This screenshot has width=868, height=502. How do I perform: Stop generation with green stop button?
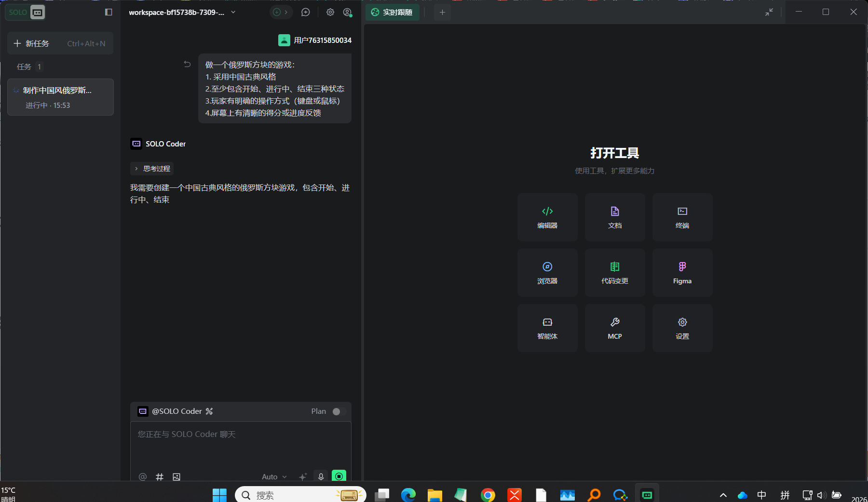(x=339, y=476)
